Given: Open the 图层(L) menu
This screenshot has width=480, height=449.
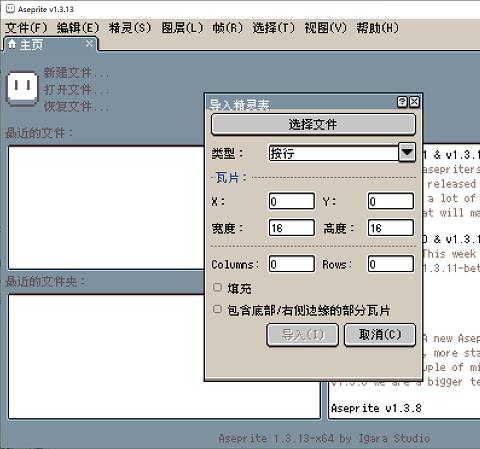Looking at the screenshot, I should pos(182,27).
